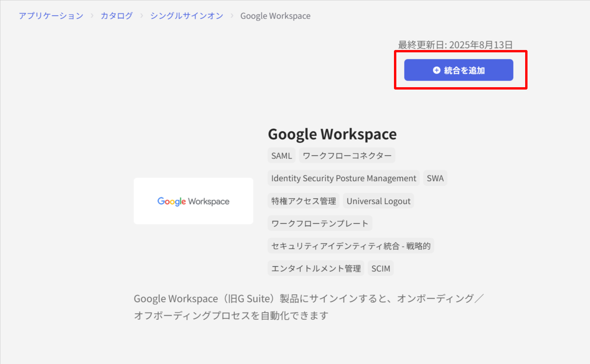Viewport: 590px width, 364px height.
Task: Click the Google Workspace logo image
Action: tap(193, 201)
